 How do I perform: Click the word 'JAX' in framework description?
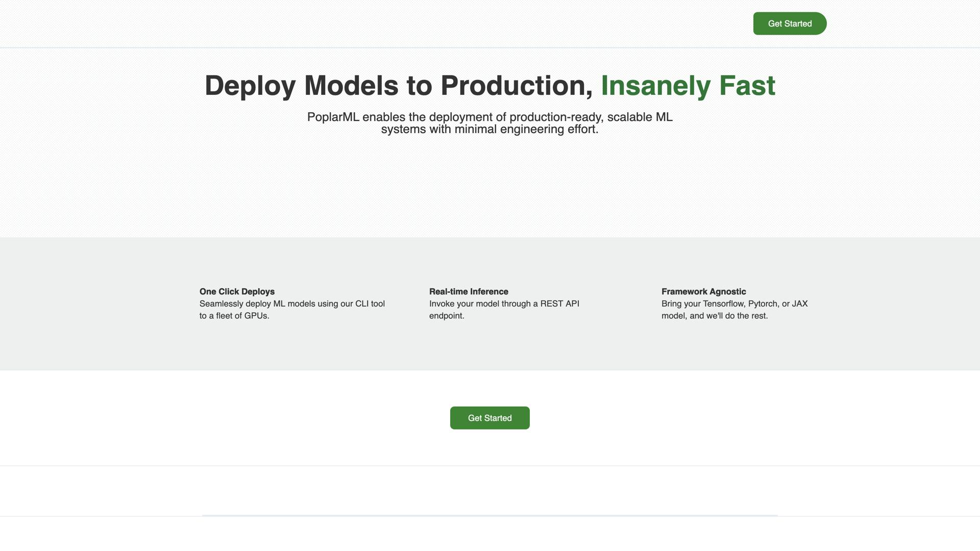click(799, 304)
